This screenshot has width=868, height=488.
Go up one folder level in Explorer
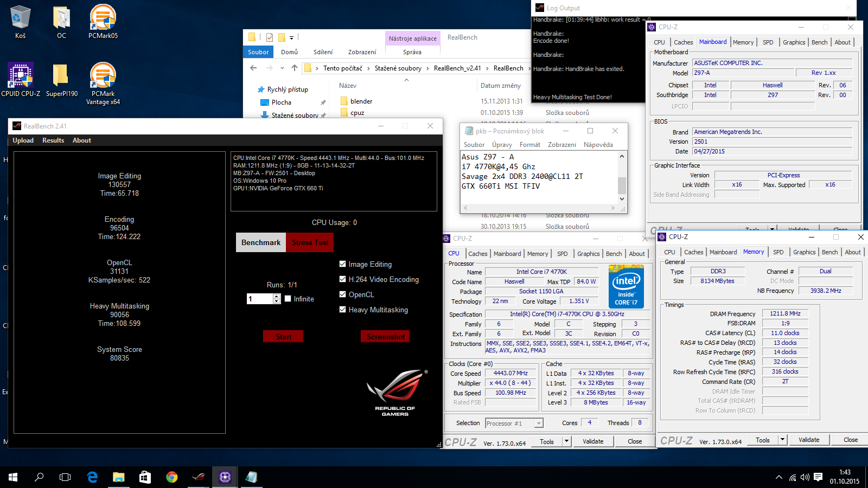295,68
